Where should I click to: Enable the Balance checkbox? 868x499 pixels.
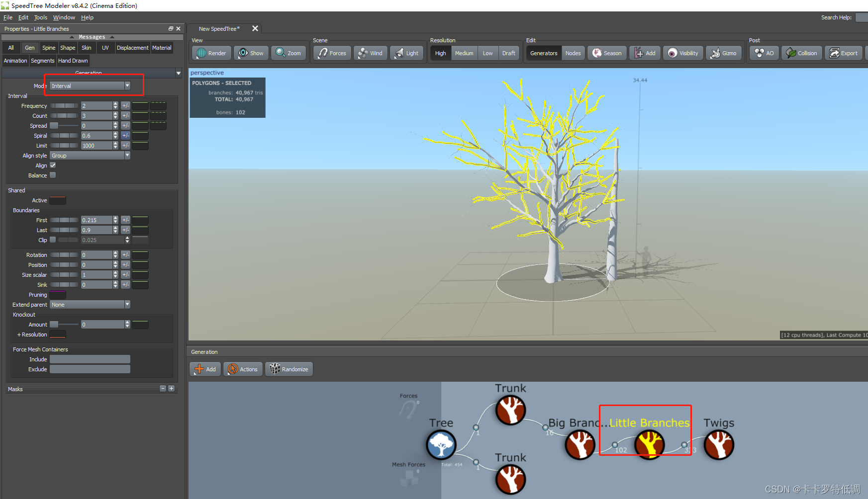53,175
